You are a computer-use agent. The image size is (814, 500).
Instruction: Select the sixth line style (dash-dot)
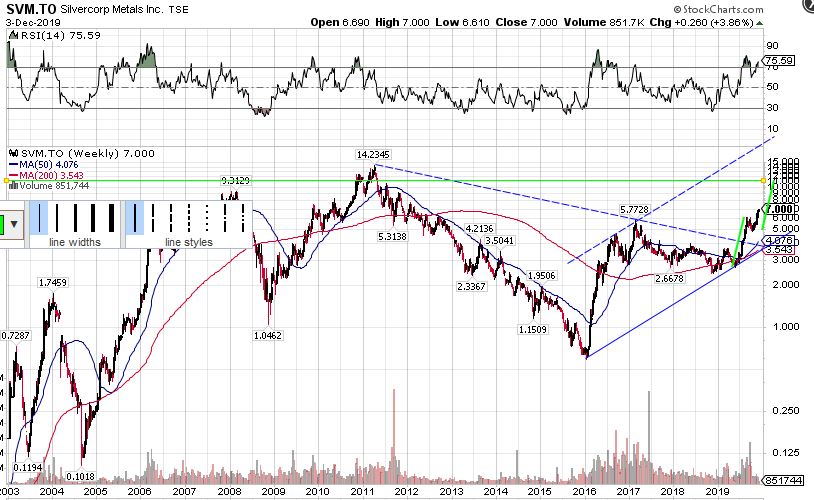[225, 218]
